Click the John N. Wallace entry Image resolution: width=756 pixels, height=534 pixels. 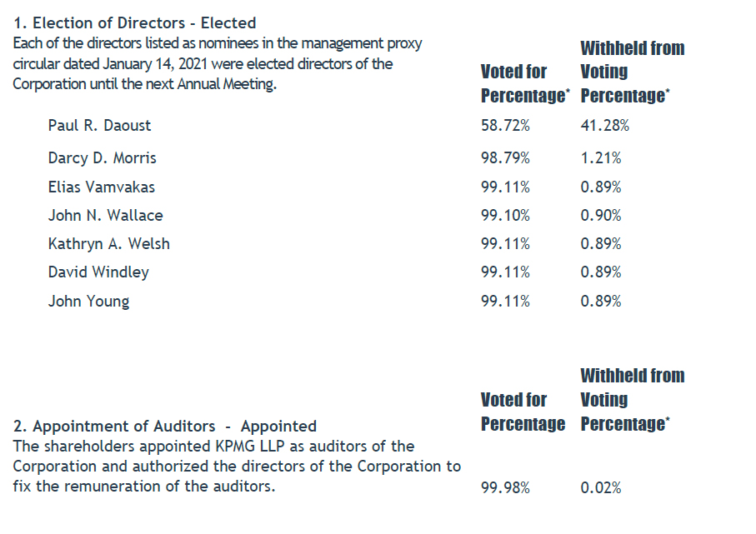click(x=105, y=216)
